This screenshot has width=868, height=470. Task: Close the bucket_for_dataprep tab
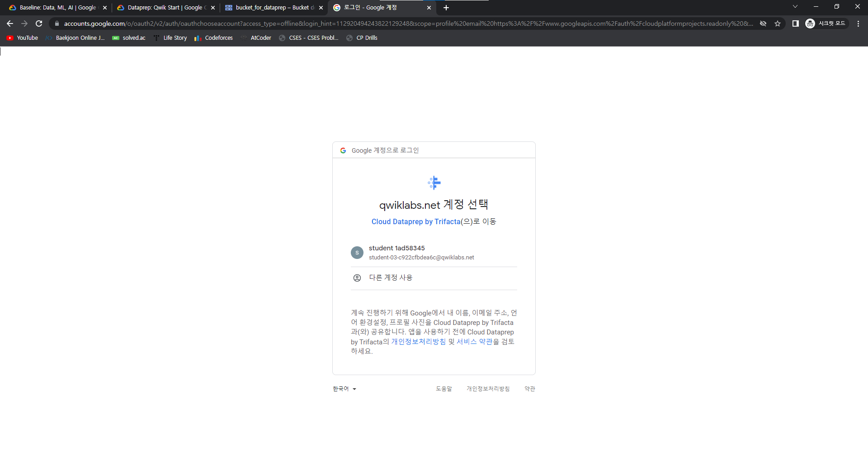(321, 8)
